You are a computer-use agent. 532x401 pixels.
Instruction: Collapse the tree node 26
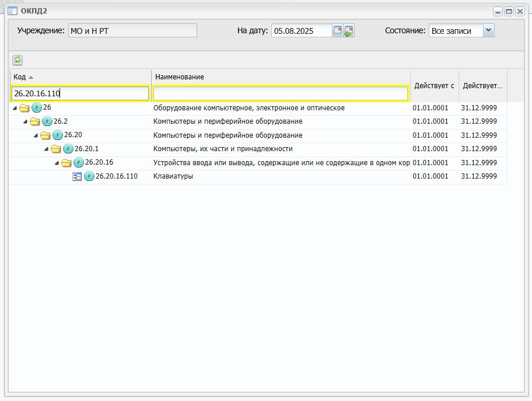click(15, 109)
